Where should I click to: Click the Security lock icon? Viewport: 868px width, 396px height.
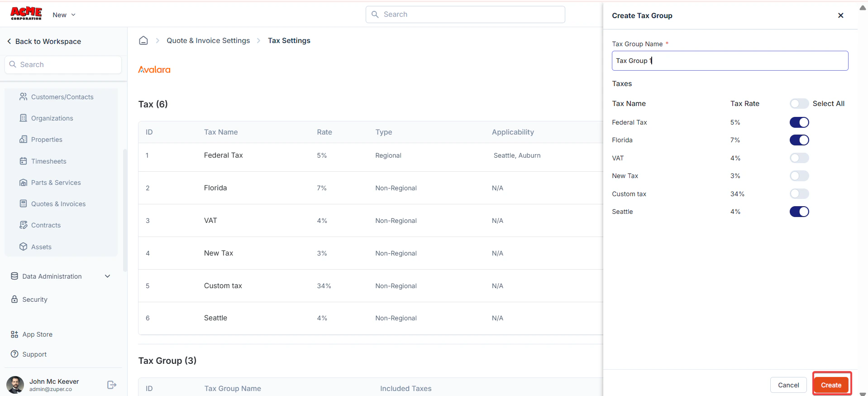click(14, 299)
